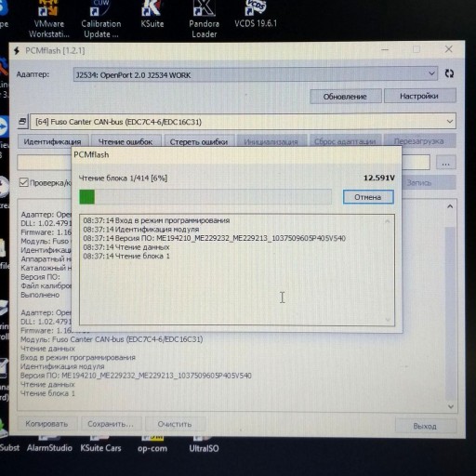Click the dialog log scrollbar down arrow
Viewport: 476px width, 476px height.
pos(388,320)
